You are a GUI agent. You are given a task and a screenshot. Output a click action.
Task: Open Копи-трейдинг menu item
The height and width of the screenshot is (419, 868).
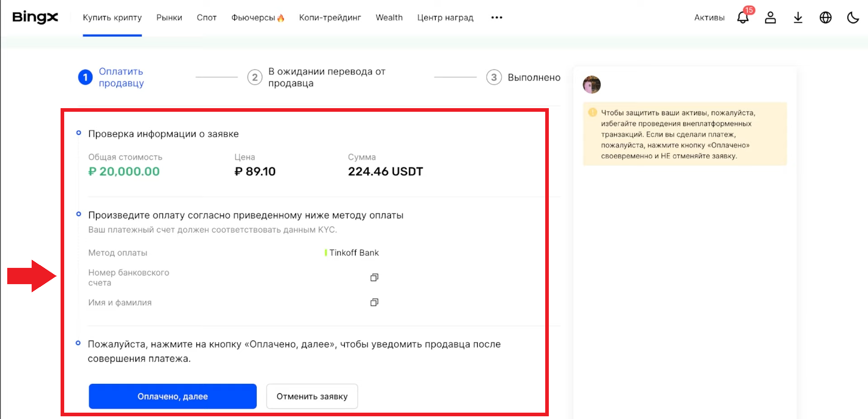coord(330,18)
